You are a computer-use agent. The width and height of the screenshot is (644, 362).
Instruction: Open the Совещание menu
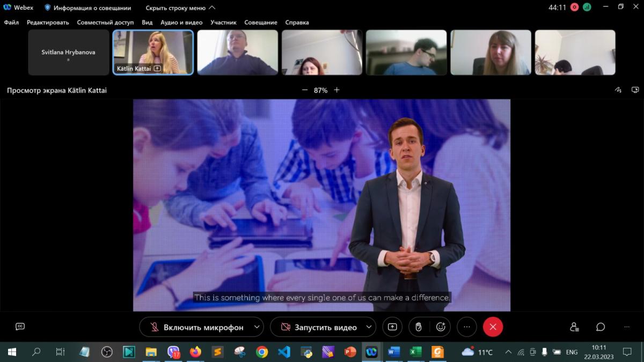tap(261, 23)
